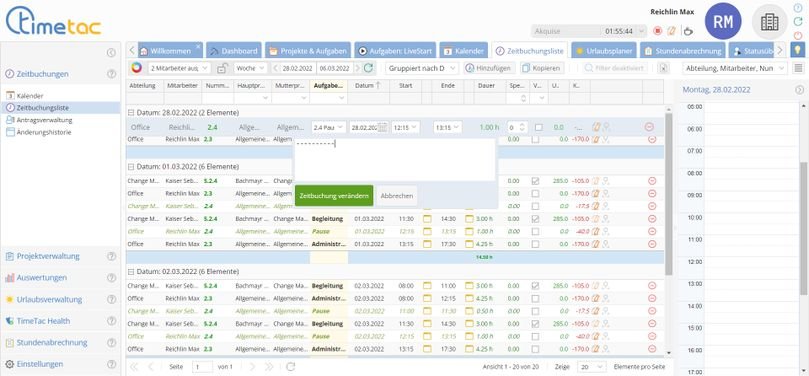809x376 pixels.
Task: Go to previous week with the date arrow
Action: (x=275, y=68)
